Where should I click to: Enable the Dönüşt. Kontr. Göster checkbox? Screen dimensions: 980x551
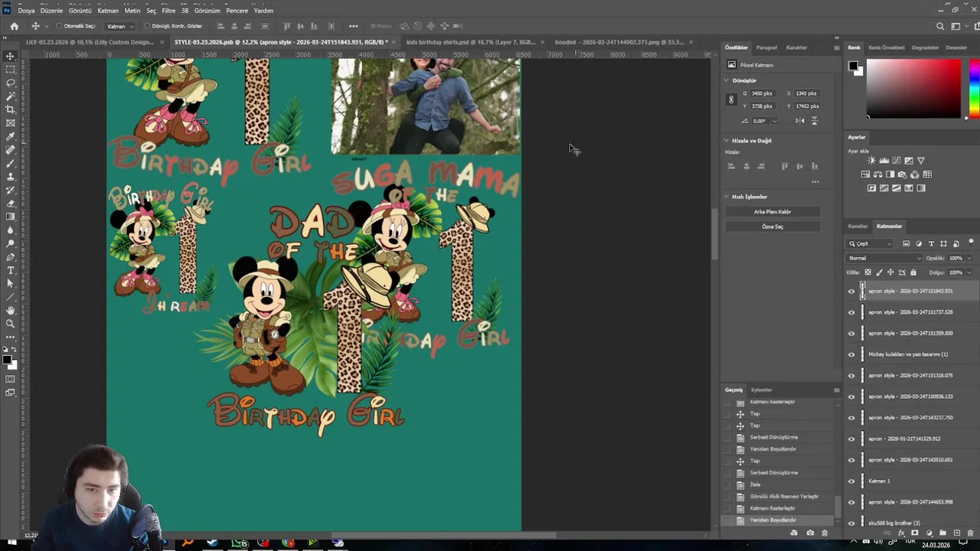pyautogui.click(x=146, y=26)
